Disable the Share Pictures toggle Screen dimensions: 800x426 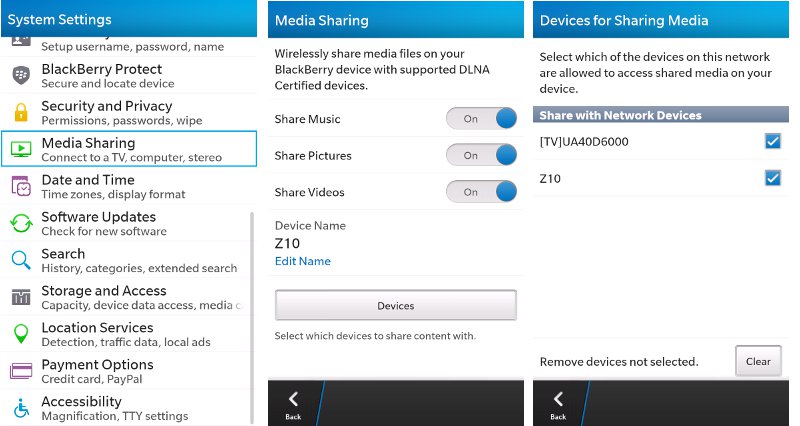(x=481, y=156)
